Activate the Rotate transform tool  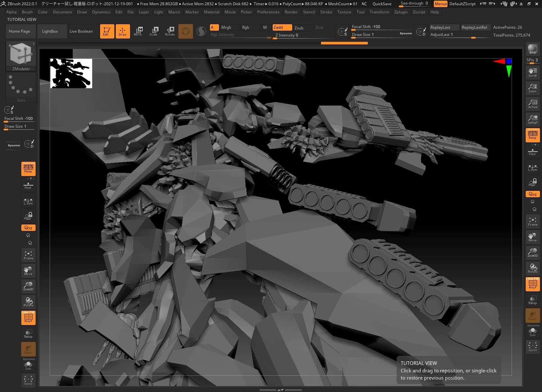coord(170,31)
